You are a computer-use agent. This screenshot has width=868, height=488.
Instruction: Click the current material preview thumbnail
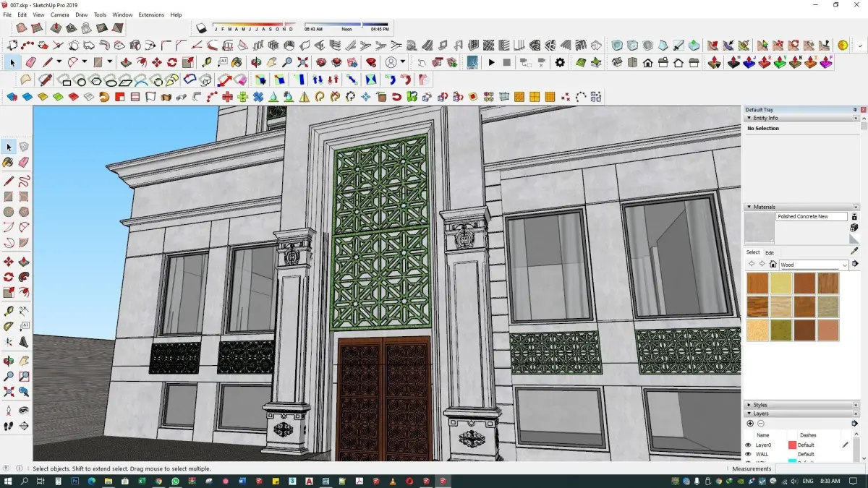click(759, 228)
